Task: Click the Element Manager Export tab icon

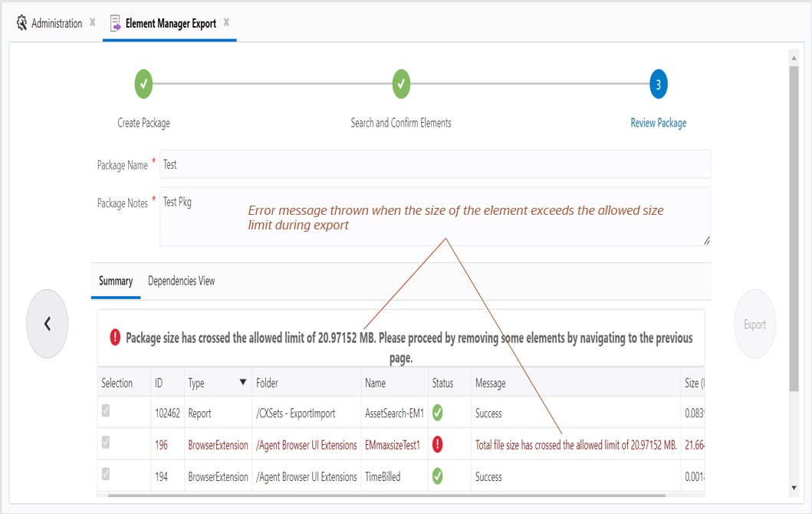Action: [x=116, y=23]
